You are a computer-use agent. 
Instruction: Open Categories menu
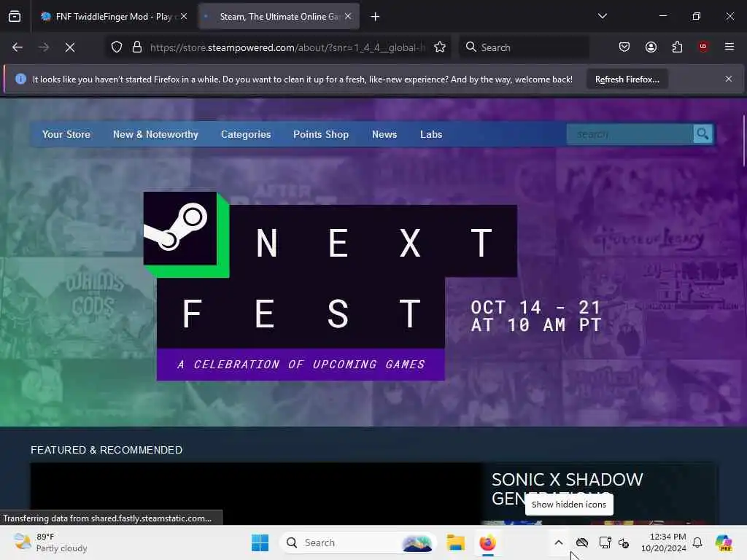pos(246,135)
